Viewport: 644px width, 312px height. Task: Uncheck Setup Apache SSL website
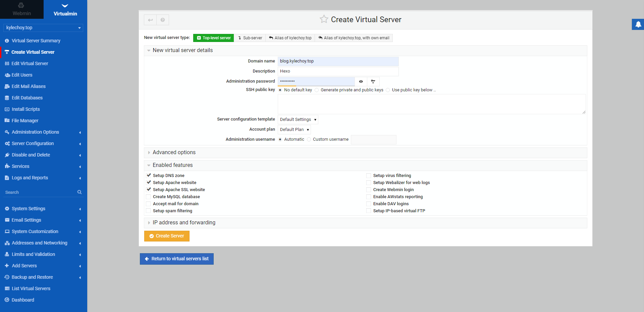(x=149, y=190)
